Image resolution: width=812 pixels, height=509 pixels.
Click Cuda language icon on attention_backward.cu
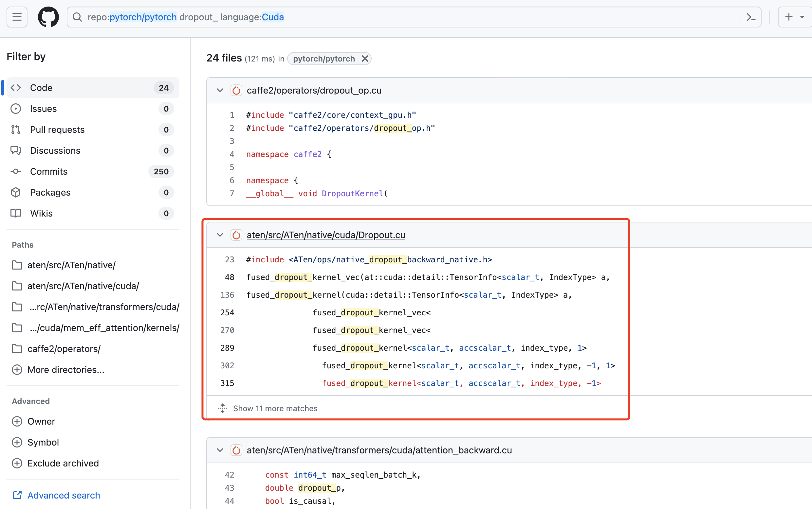(236, 450)
